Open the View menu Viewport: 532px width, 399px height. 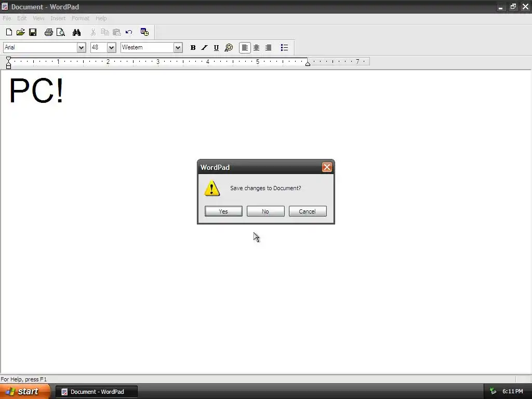click(38, 18)
